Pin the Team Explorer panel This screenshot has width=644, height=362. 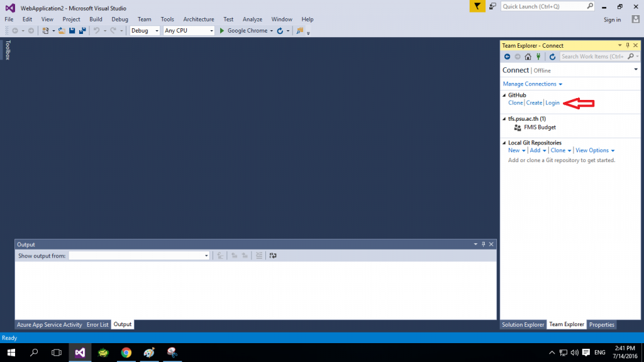pos(627,45)
